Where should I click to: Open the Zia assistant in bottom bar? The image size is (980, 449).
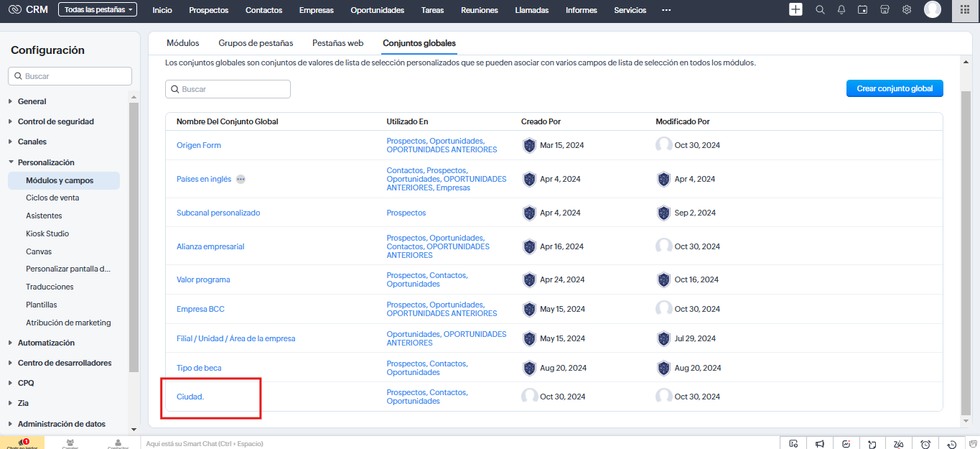[897, 443]
